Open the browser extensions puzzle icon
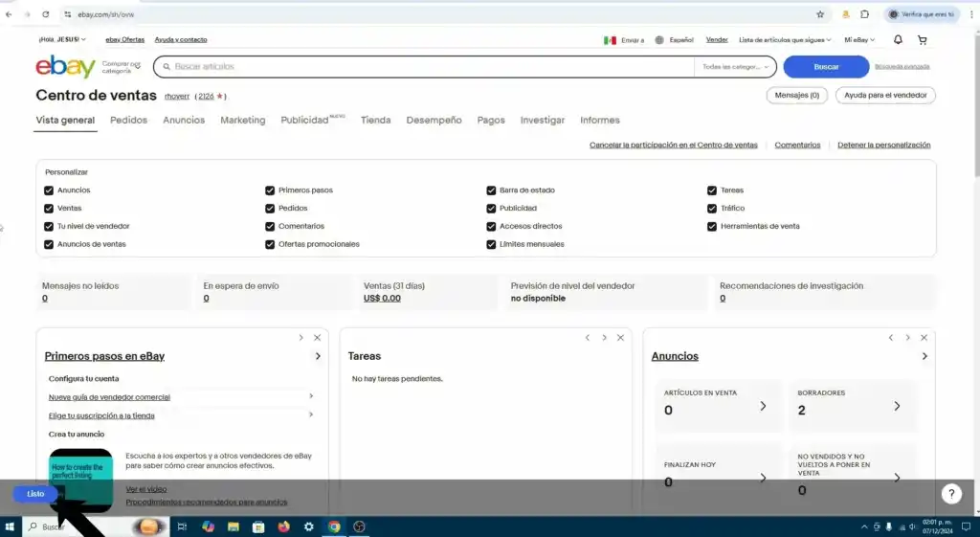 click(x=864, y=14)
